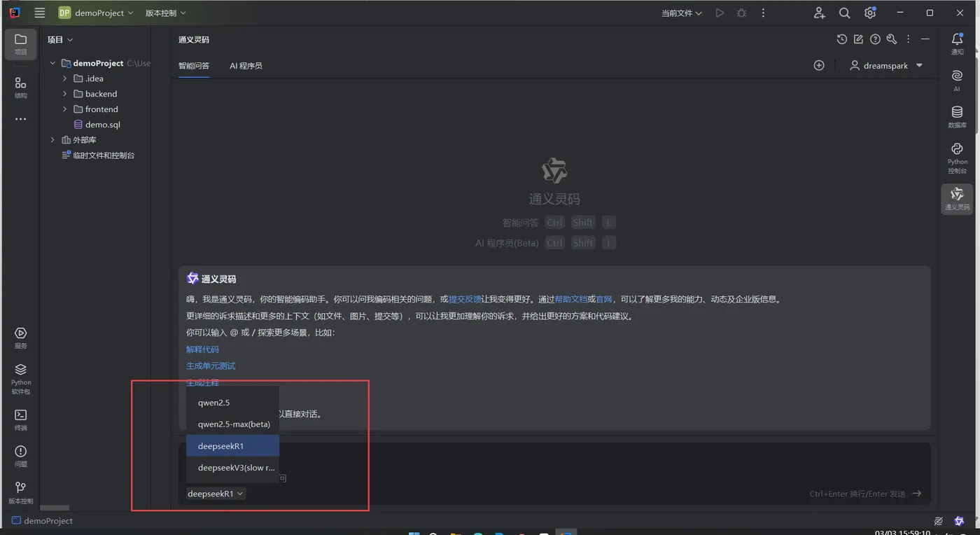
Task: Open the 当前文件 run configuration dropdown
Action: [x=682, y=13]
